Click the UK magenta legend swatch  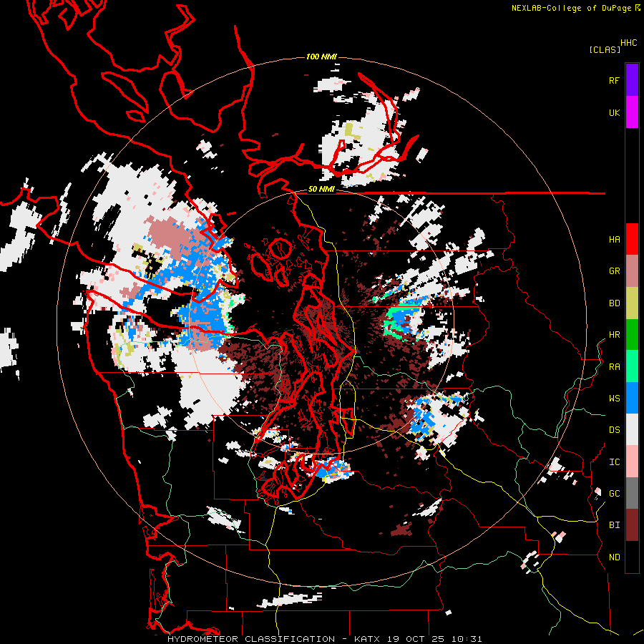[632, 112]
